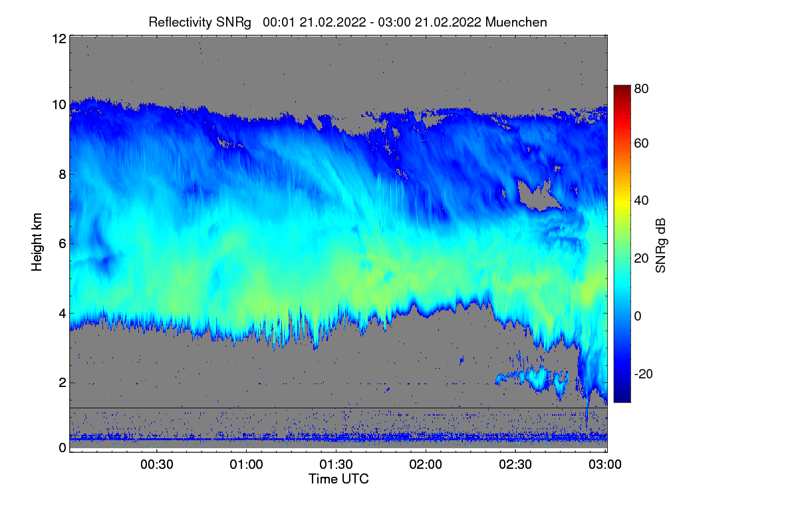
Task: Click the colorbar value -20
Action: (x=642, y=374)
